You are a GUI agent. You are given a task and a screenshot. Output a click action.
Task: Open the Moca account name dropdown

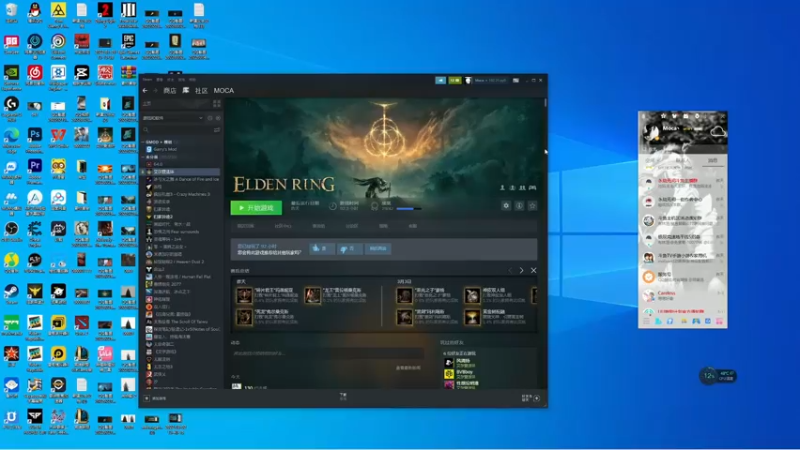tap(490, 80)
